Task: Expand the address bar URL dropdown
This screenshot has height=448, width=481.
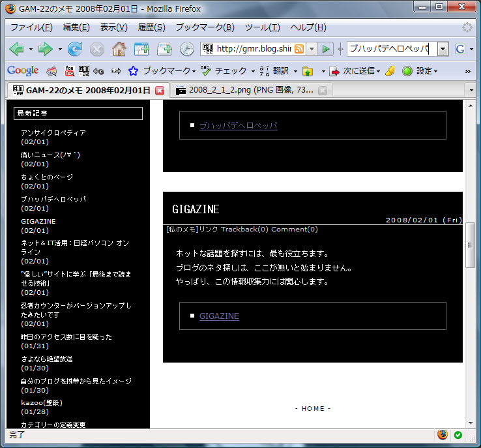Action: click(x=312, y=49)
